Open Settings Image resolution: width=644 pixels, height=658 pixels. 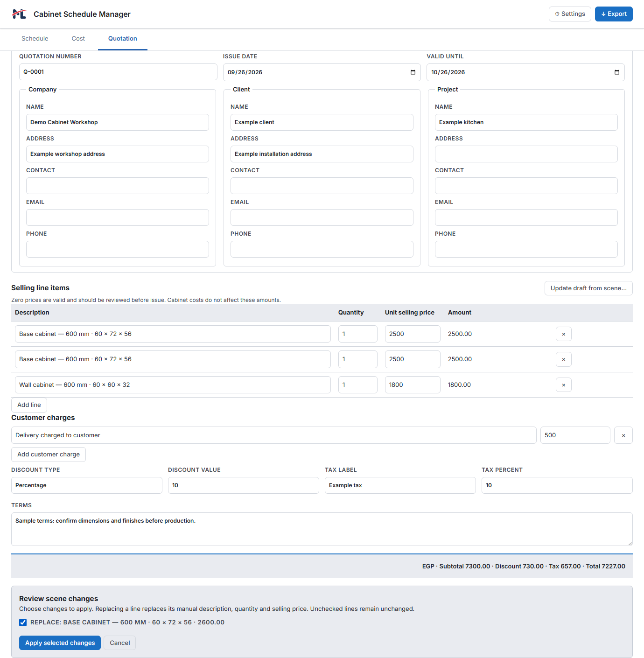click(x=570, y=14)
